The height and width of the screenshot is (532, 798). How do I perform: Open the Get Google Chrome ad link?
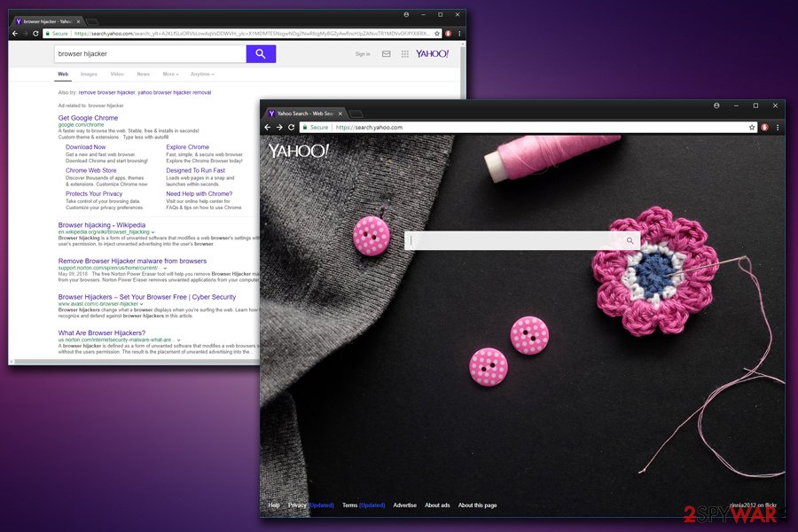point(88,118)
